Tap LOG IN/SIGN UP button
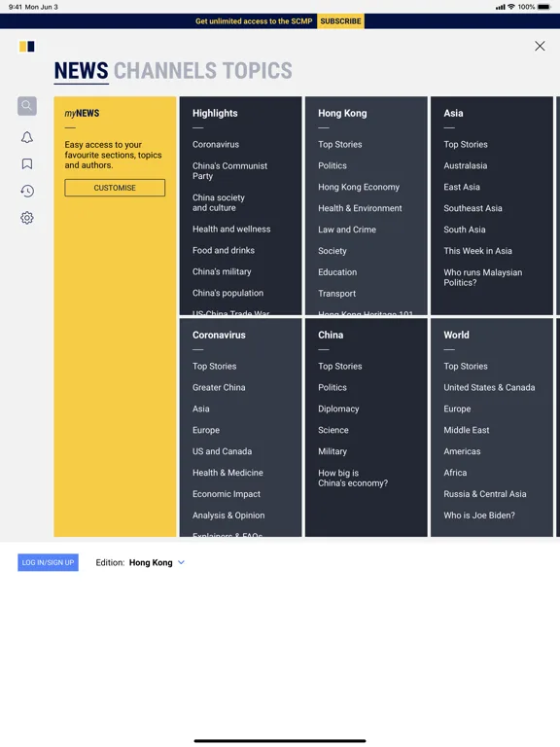Image resolution: width=560 pixels, height=747 pixels. click(x=48, y=562)
